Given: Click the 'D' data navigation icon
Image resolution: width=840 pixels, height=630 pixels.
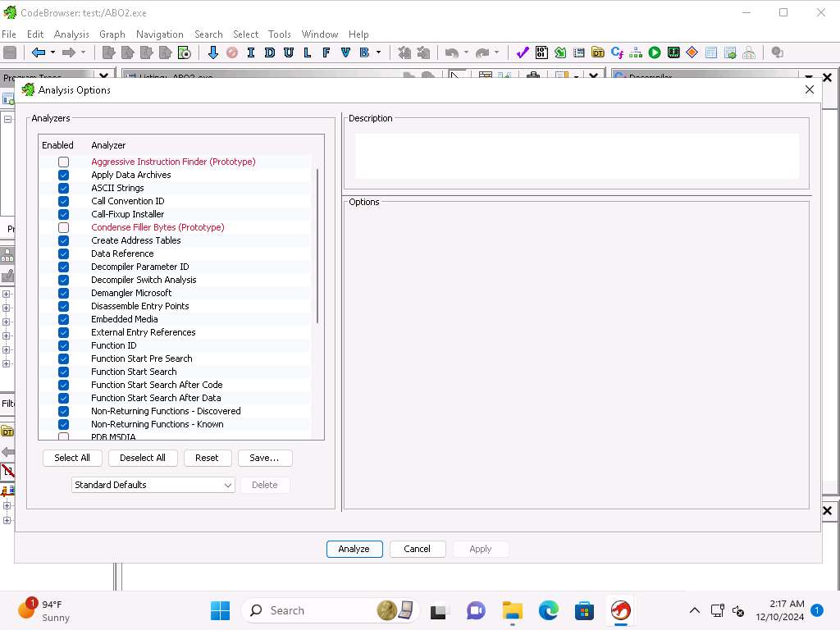Looking at the screenshot, I should coord(269,52).
